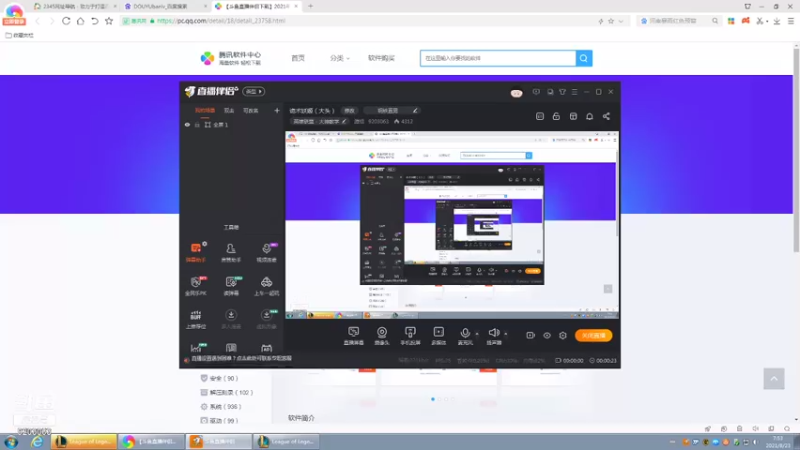Open the notification bell icon above preview
Viewport: 800px width, 450px height.
pos(589,116)
